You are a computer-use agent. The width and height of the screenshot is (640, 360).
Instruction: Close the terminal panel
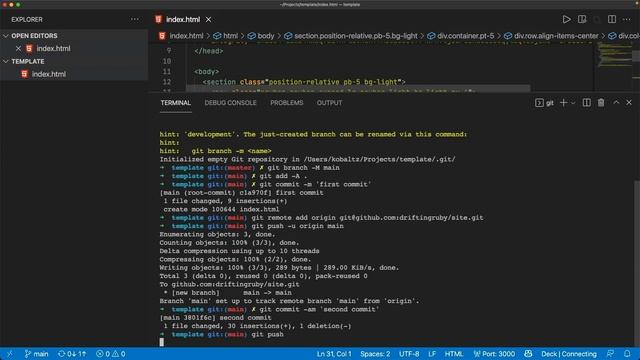pyautogui.click(x=629, y=103)
